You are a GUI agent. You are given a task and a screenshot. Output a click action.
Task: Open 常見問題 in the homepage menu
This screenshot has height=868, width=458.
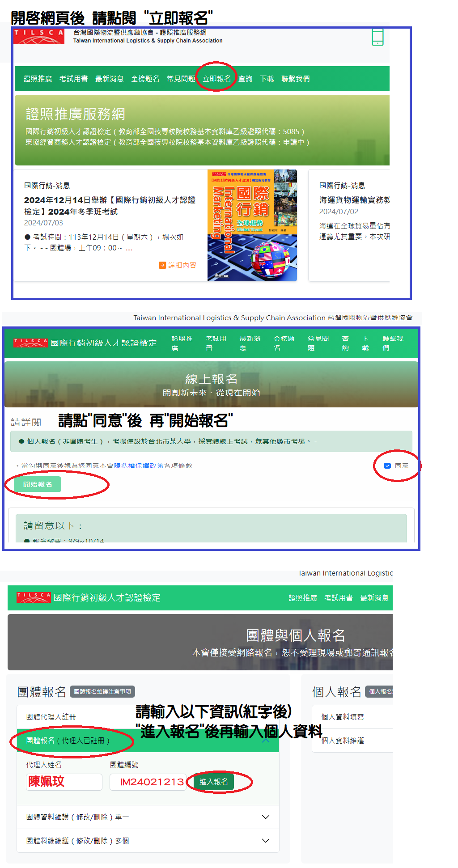pos(181,79)
